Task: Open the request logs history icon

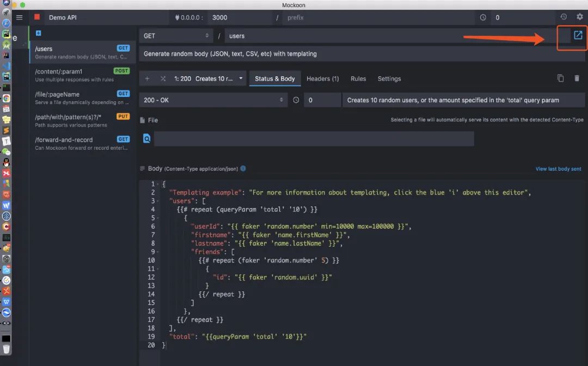Action: [x=563, y=17]
